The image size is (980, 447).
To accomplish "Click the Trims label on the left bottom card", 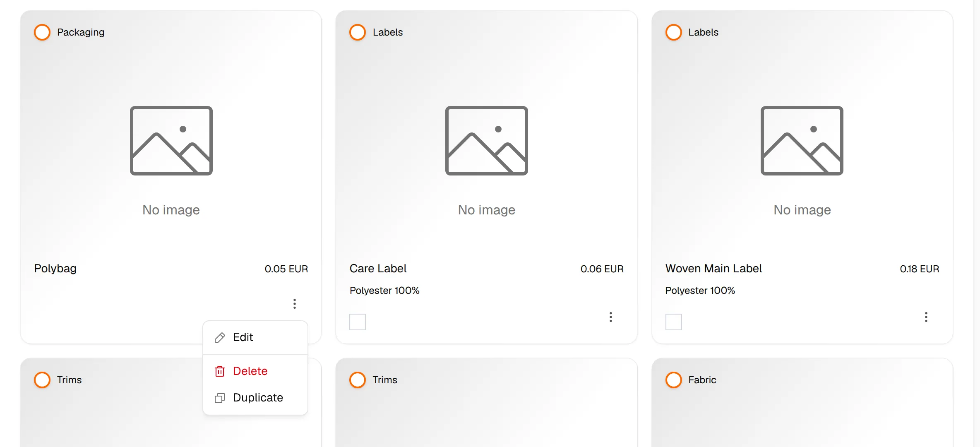I will [x=70, y=380].
